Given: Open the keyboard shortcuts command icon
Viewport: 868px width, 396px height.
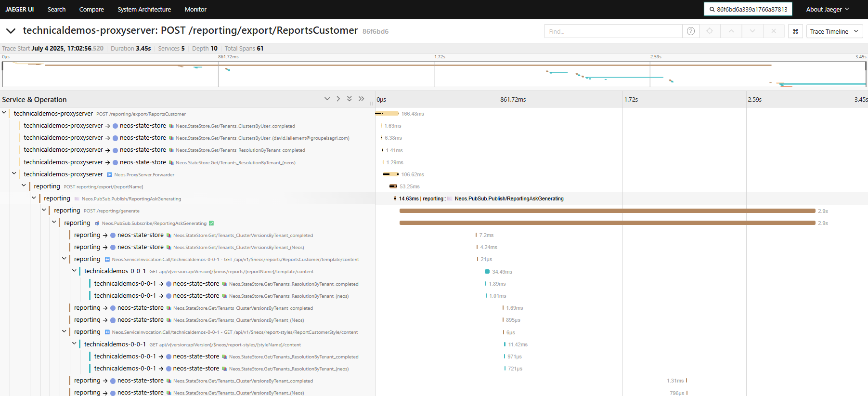Looking at the screenshot, I should pyautogui.click(x=795, y=31).
